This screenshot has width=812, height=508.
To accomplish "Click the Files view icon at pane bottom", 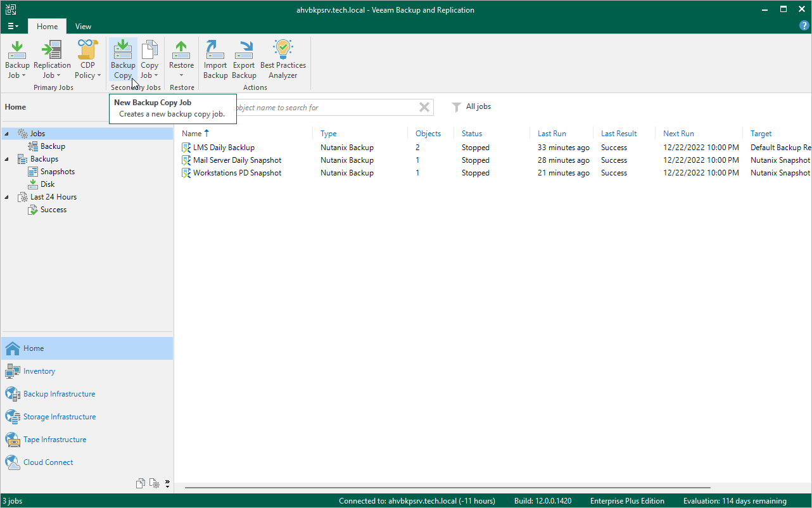I will point(141,484).
